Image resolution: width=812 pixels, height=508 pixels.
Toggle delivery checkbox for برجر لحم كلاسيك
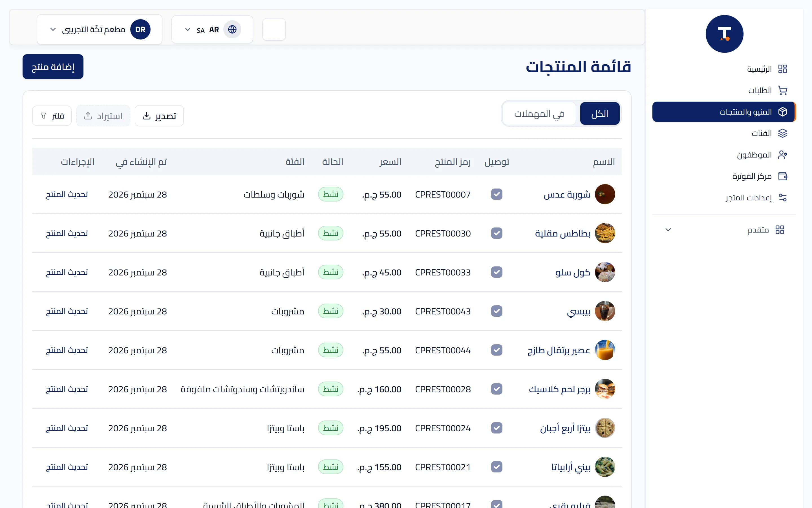[497, 389]
